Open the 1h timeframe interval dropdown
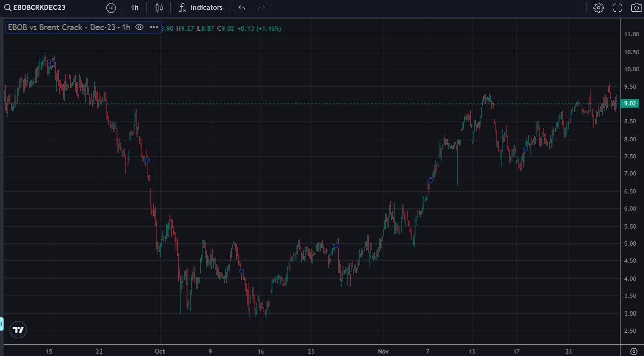 pos(134,8)
